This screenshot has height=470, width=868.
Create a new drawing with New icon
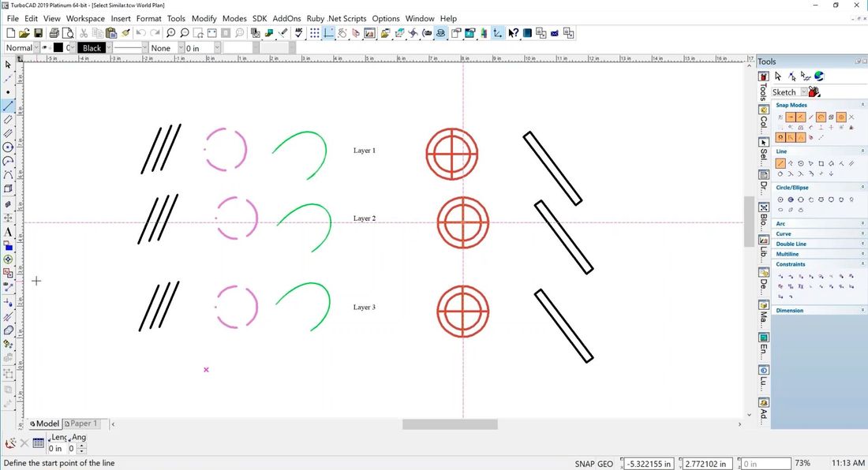coord(10,33)
